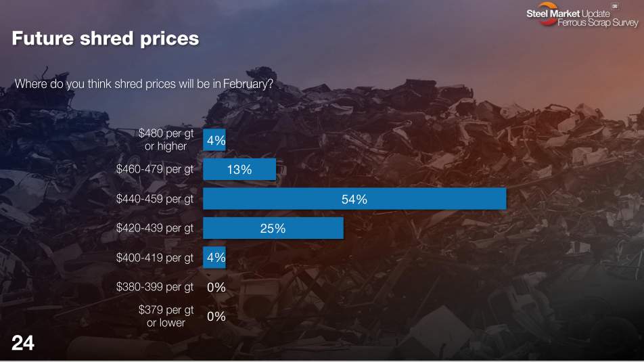Select the 54% bar for $440-459
The width and height of the screenshot is (644, 362).
pos(354,199)
